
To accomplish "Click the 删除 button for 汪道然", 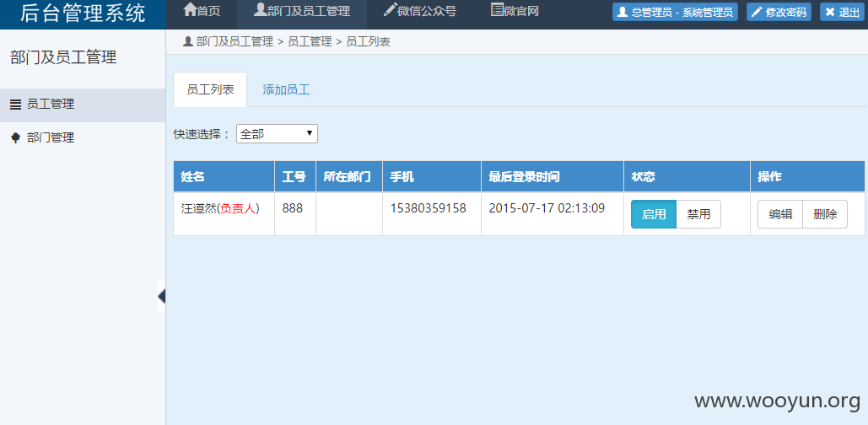I will point(825,214).
